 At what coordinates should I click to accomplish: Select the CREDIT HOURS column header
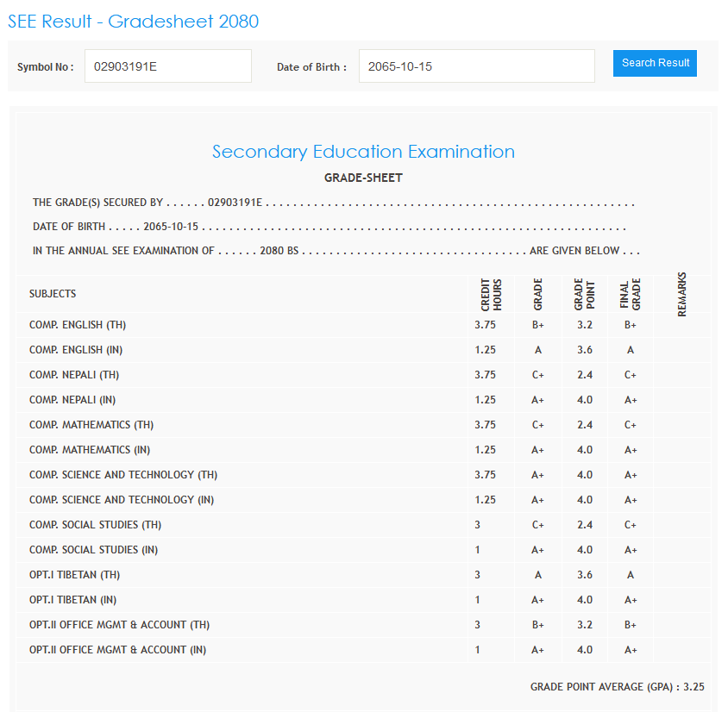pos(491,294)
